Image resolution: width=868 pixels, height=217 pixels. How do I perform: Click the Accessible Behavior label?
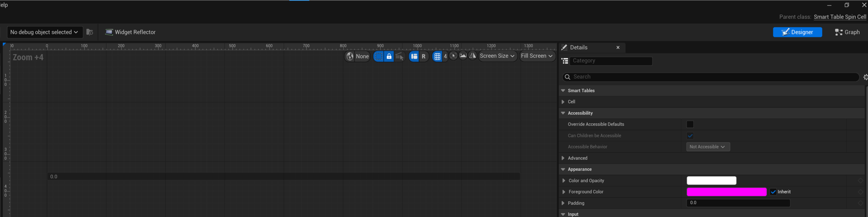coord(588,147)
